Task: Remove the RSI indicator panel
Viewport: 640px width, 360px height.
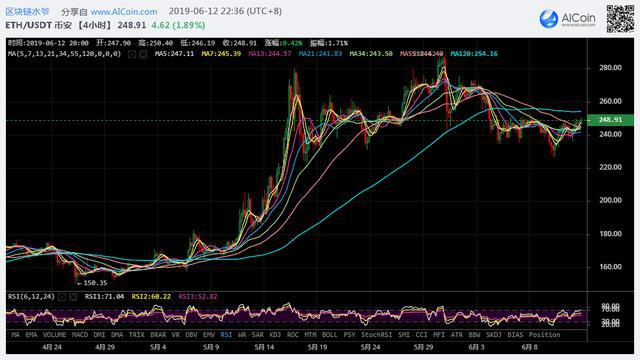Action: coord(73,297)
